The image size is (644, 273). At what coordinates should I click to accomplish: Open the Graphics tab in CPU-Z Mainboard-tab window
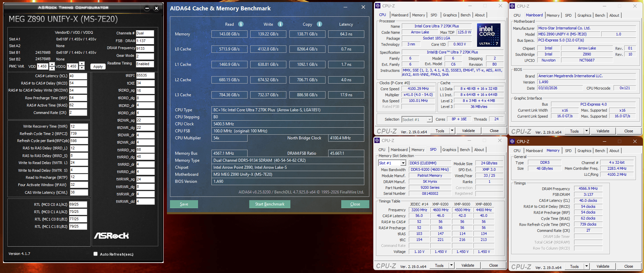click(x=584, y=15)
